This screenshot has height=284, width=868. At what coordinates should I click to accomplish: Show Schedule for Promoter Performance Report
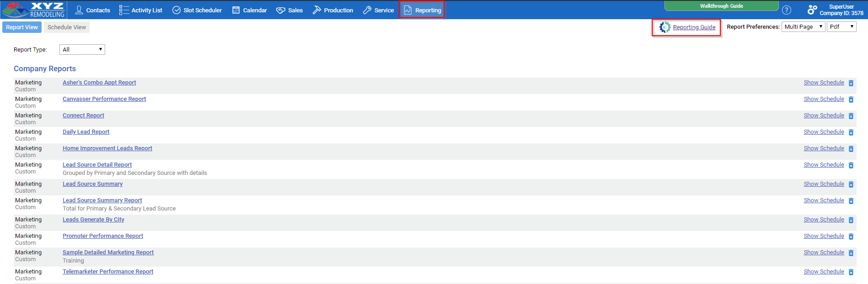[x=824, y=236]
